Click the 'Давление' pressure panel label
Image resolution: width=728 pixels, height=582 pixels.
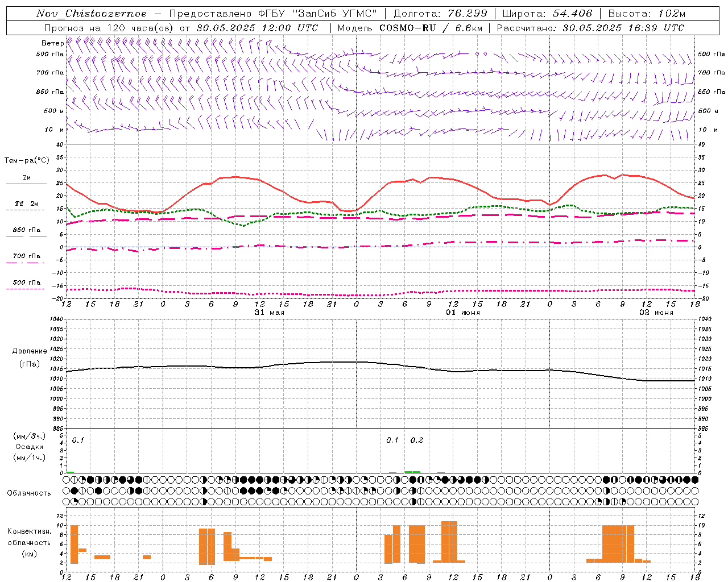30,351
